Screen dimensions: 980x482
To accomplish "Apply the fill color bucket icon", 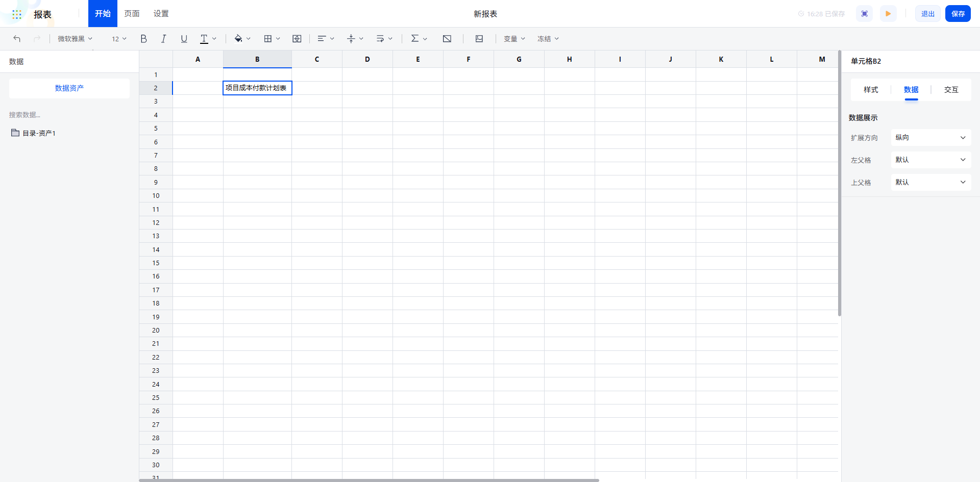I will [x=238, y=39].
